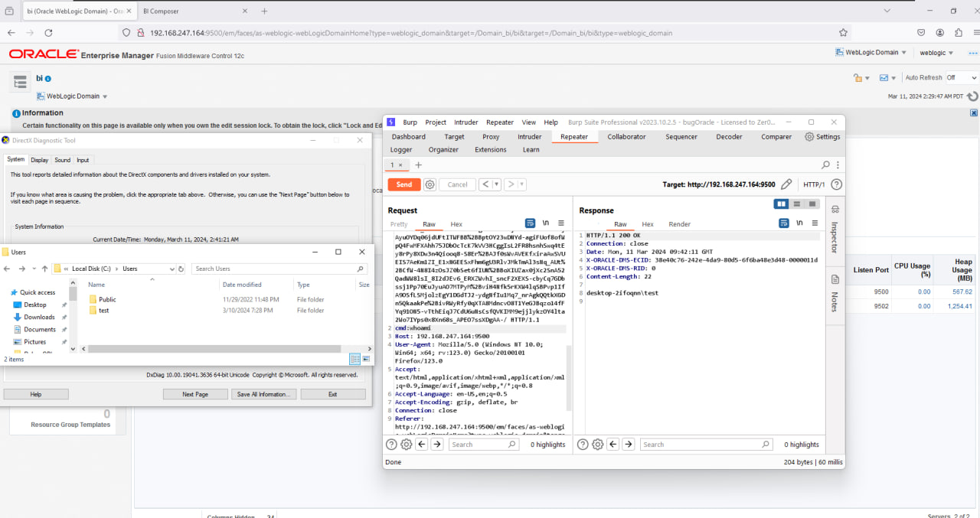Toggle the HTTP/1 protocol selector
This screenshot has width=980, height=518.
[812, 184]
